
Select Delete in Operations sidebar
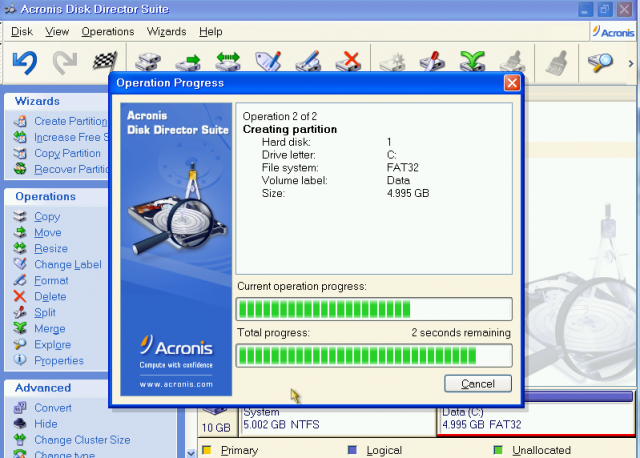click(50, 296)
